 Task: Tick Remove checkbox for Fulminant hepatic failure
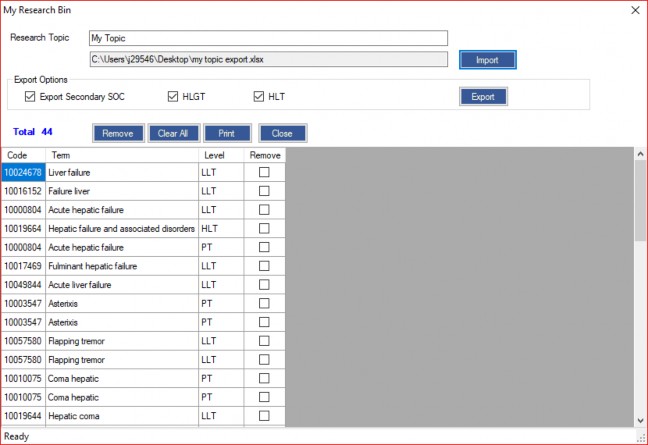tap(264, 266)
